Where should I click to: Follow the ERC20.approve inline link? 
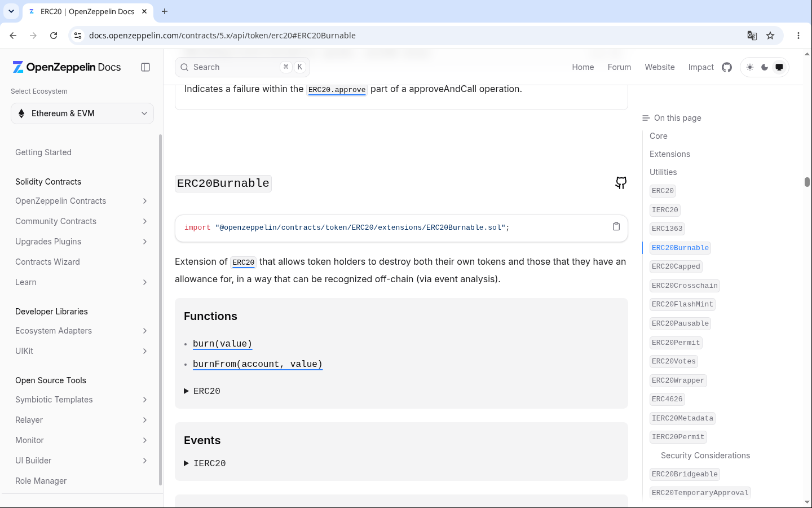[x=337, y=90]
